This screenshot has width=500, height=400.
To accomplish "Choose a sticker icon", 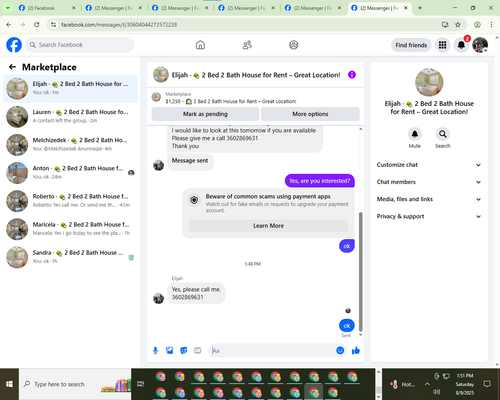I will point(184,350).
